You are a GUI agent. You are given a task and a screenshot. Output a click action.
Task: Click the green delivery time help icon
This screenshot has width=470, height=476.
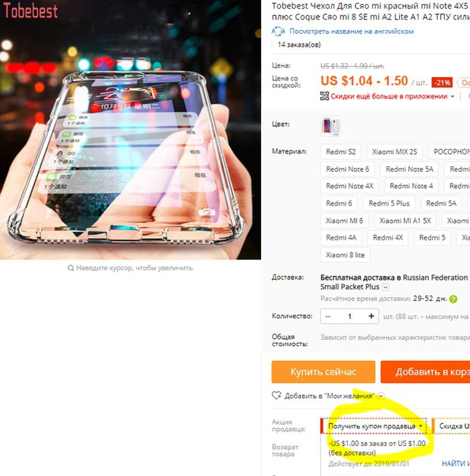click(x=453, y=299)
